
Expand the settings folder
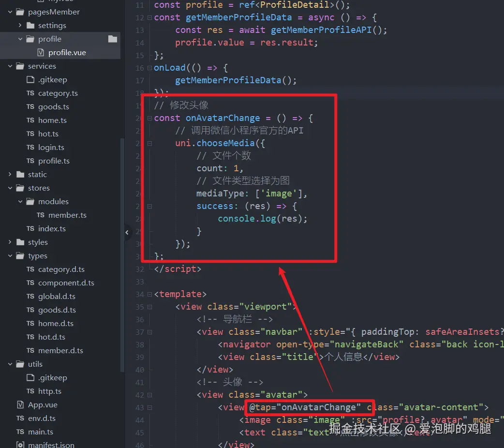[20, 25]
